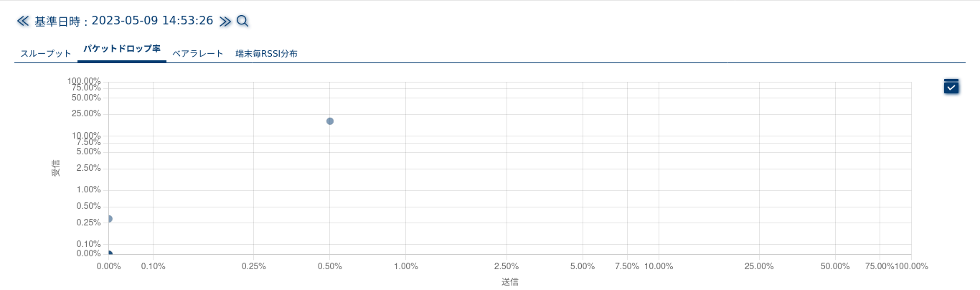Image resolution: width=980 pixels, height=290 pixels.
Task: Switch to the スループット tab
Action: (46, 54)
